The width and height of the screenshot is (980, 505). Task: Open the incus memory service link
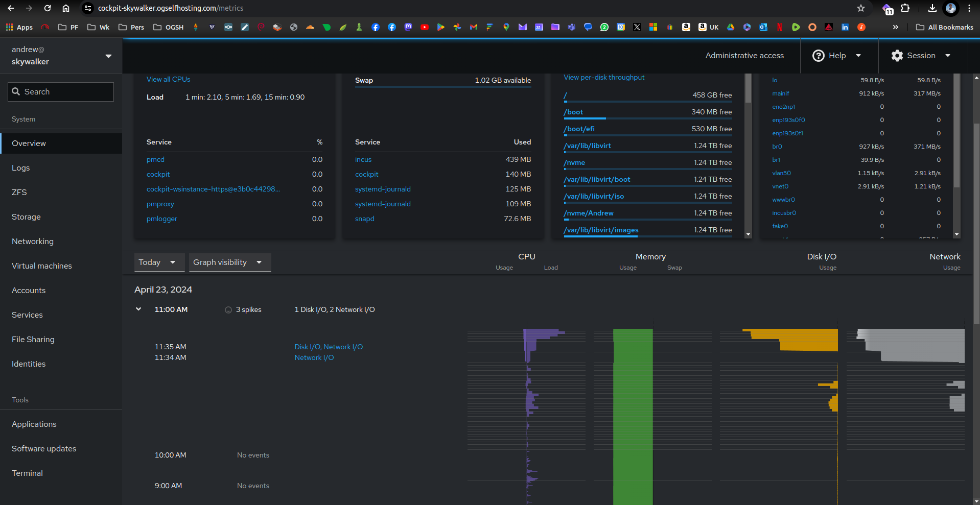pyautogui.click(x=363, y=159)
